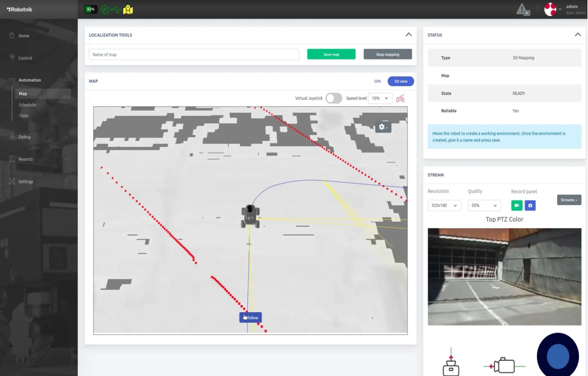Screen dimensions: 588x376
Task: Open the Resolution dropdown
Action: pyautogui.click(x=444, y=205)
